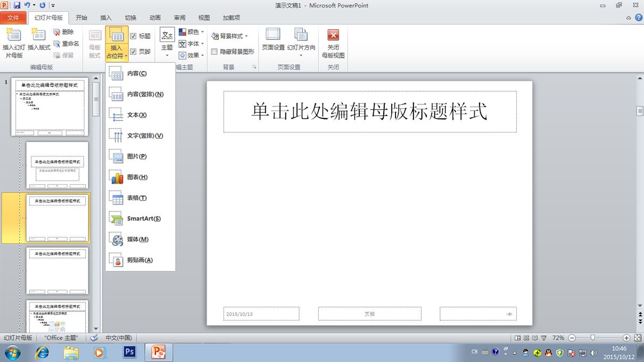The width and height of the screenshot is (644, 362).
Task: Click zoom out minus button
Action: 572,338
